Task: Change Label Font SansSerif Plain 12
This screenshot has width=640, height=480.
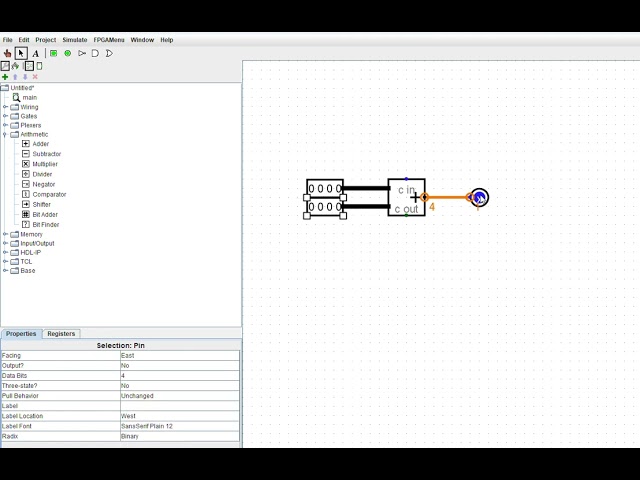Action: pos(180,426)
